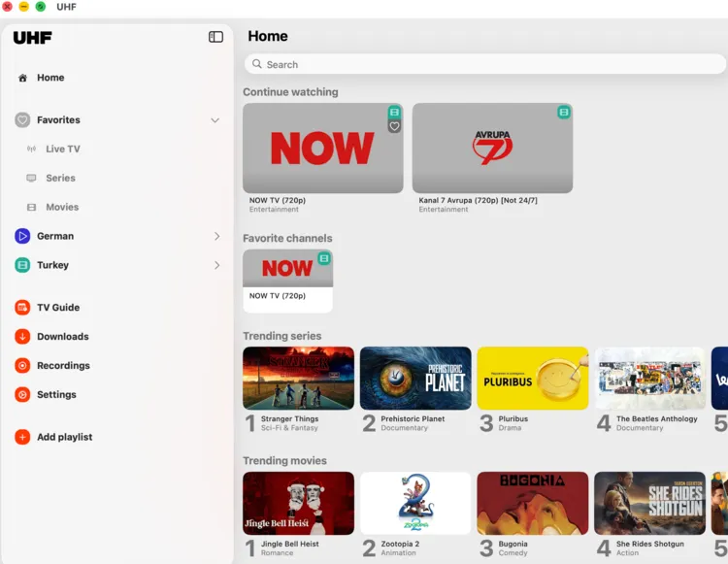The width and height of the screenshot is (728, 564).
Task: Expand the Turkey playlist chevron
Action: click(x=216, y=265)
